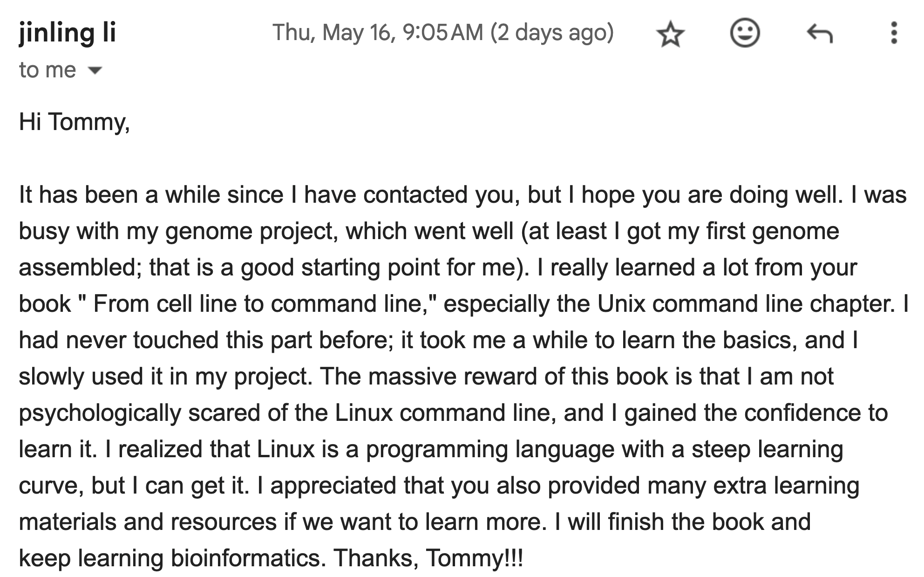Add an emoji reaction to the message

(x=745, y=33)
